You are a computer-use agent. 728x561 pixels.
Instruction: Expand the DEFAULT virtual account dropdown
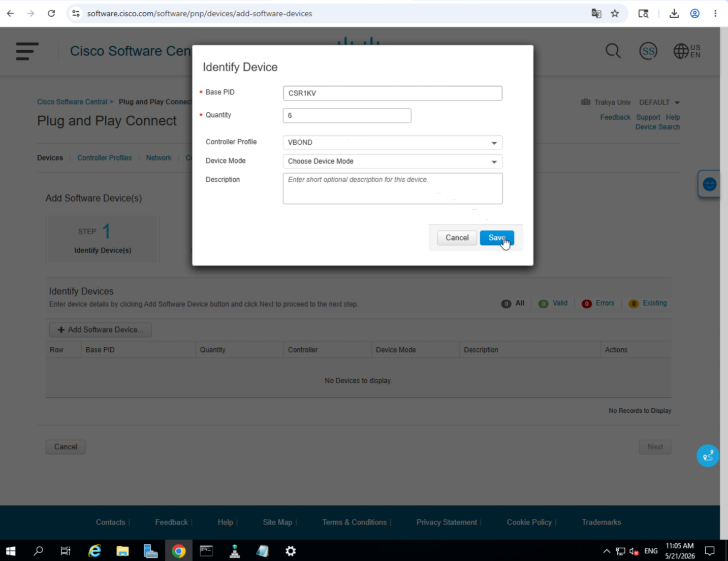659,103
